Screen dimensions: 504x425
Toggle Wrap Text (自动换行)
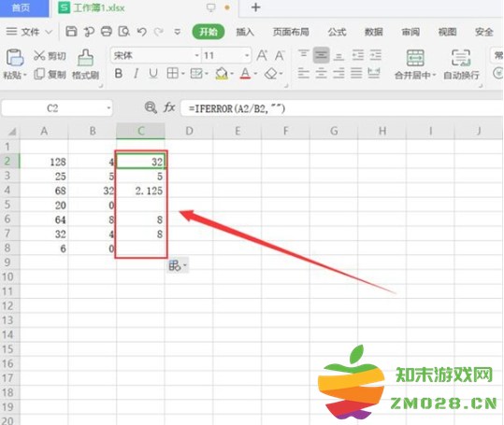click(461, 64)
